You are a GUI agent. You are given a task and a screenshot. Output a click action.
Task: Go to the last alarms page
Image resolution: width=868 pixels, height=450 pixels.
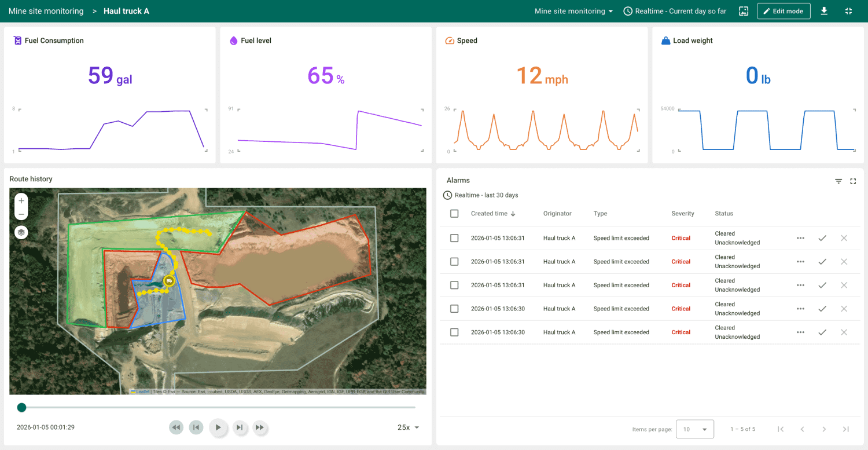coord(845,429)
